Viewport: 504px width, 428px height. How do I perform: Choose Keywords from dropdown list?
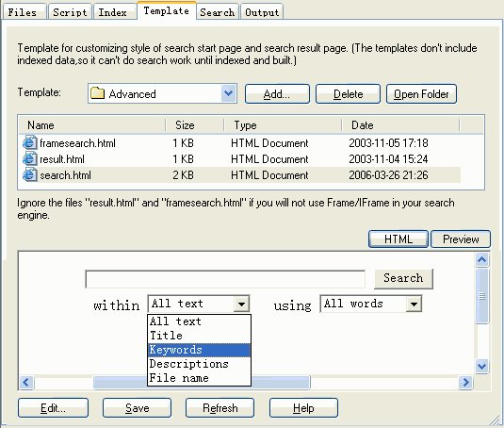point(199,350)
